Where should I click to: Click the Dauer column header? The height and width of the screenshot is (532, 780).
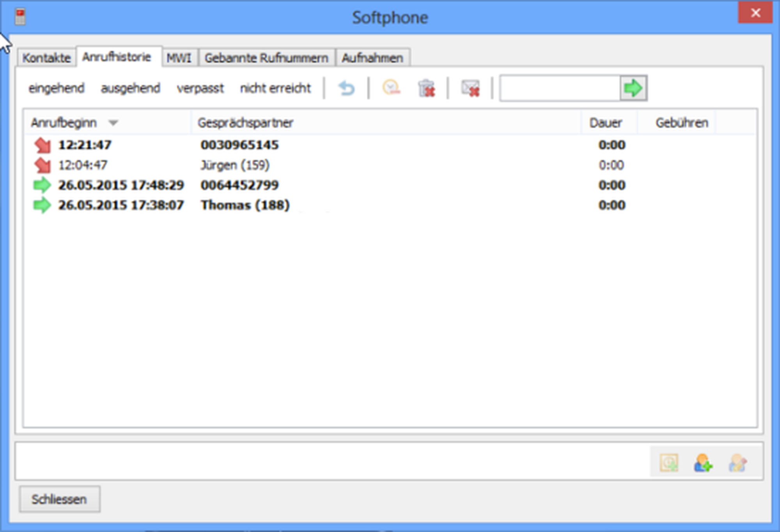[x=605, y=123]
